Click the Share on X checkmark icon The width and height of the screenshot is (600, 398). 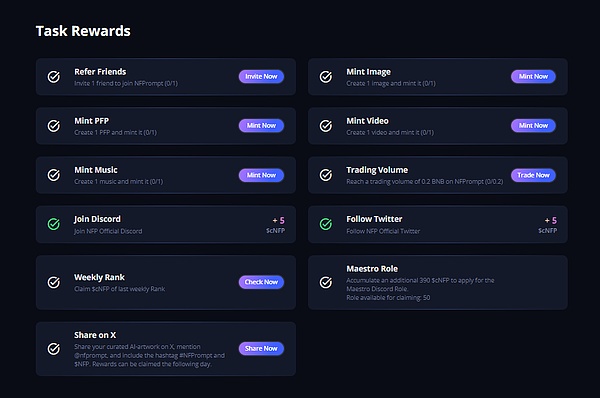[54, 349]
